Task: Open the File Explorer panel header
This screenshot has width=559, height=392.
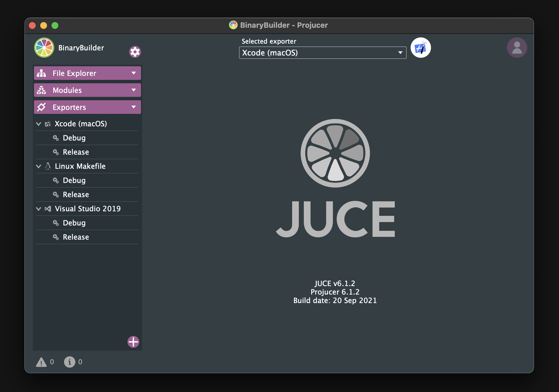Action: (x=88, y=73)
